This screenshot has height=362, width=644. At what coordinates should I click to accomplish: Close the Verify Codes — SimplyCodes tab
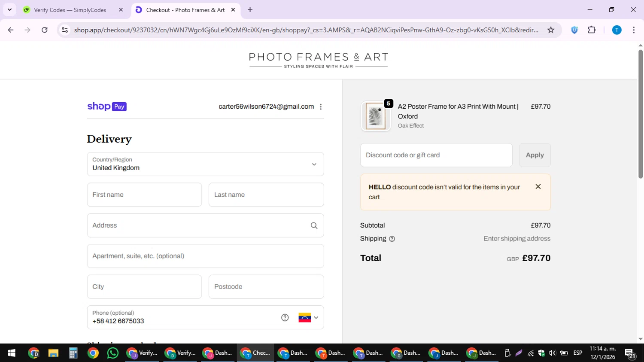[x=121, y=10]
